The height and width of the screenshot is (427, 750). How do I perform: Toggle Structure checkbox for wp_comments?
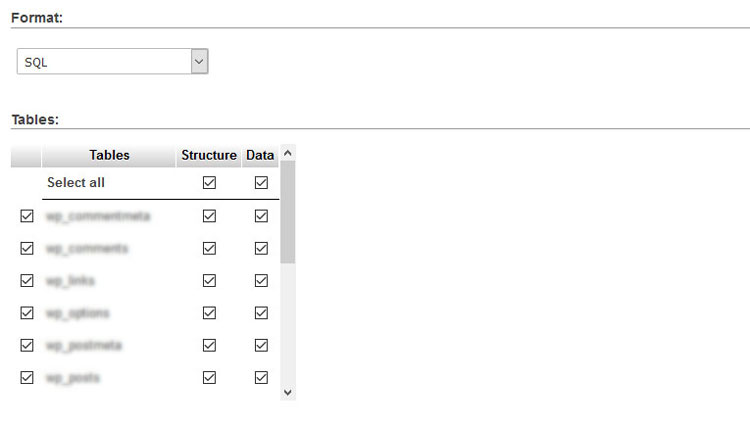209,249
